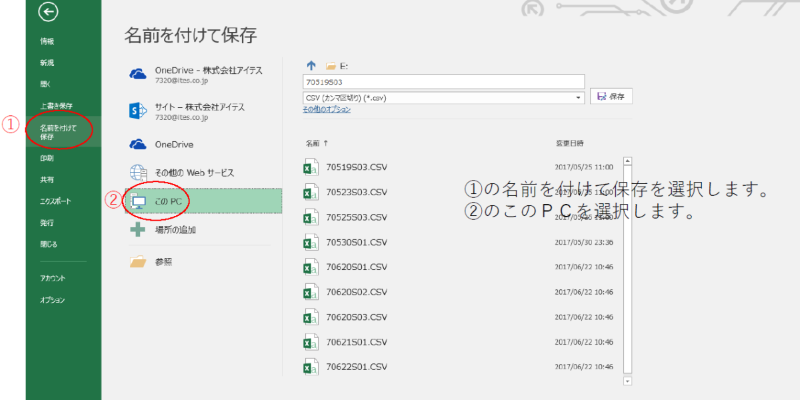Select このPC computer icon
The height and width of the screenshot is (400, 800).
[138, 201]
